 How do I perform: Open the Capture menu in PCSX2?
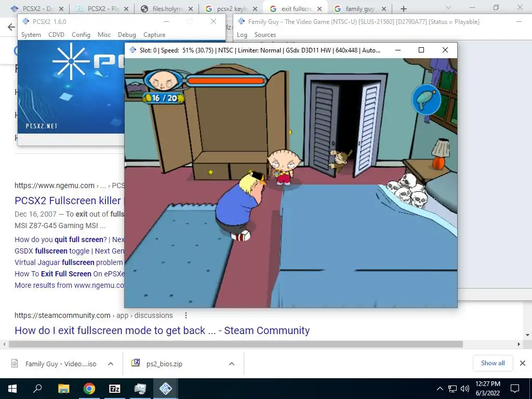pos(154,35)
